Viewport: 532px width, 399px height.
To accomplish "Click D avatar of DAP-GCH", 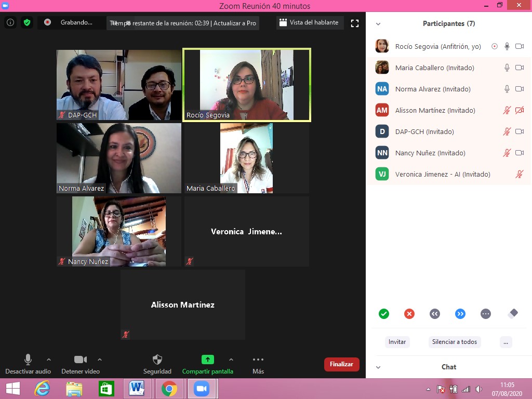I will click(382, 131).
